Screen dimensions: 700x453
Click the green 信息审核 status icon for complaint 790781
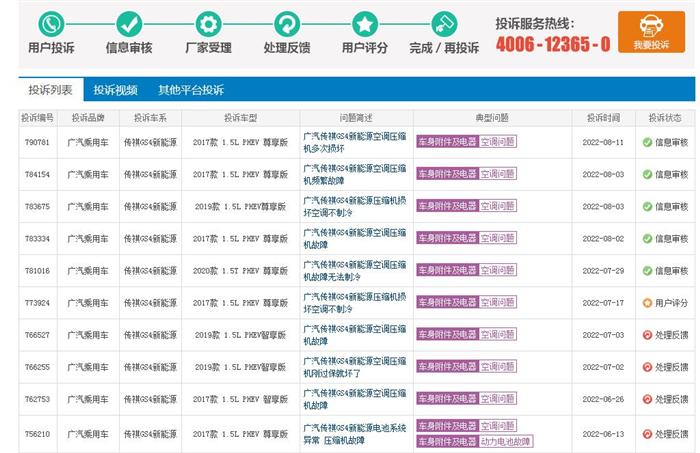647,142
